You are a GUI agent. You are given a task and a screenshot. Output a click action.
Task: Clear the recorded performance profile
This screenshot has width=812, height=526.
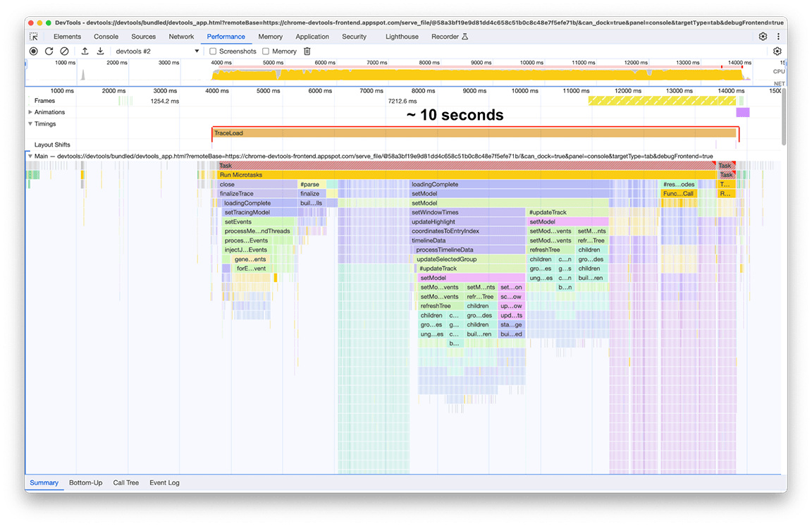[x=64, y=51]
